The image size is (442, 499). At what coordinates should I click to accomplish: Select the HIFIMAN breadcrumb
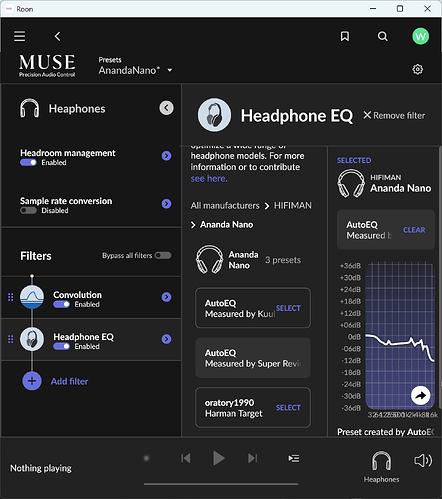[x=293, y=206]
